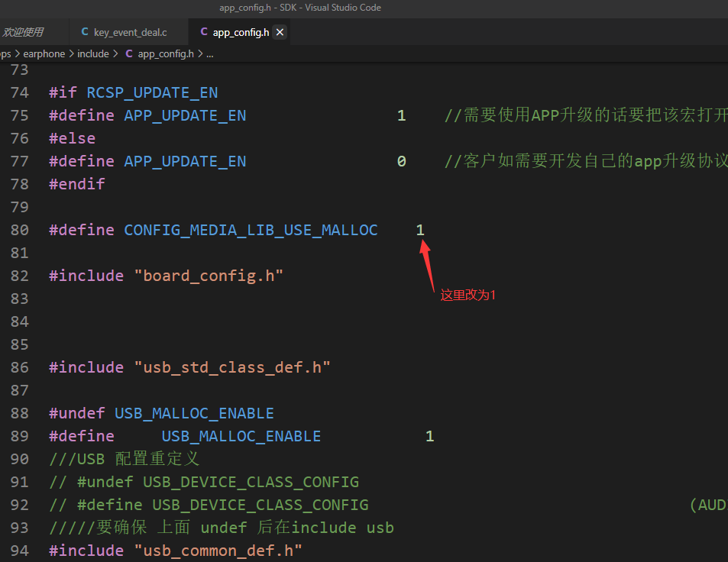Click line number 80 in the gutter

click(20, 230)
